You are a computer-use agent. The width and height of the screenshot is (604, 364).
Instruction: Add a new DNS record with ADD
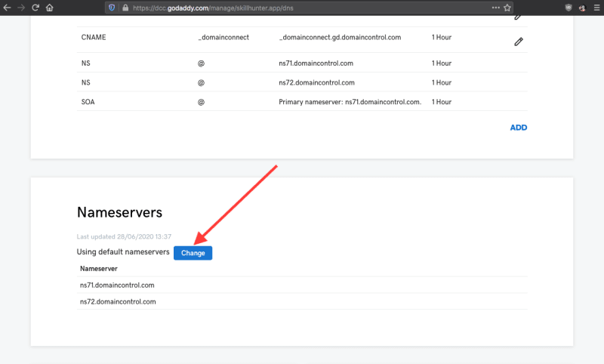pos(519,128)
